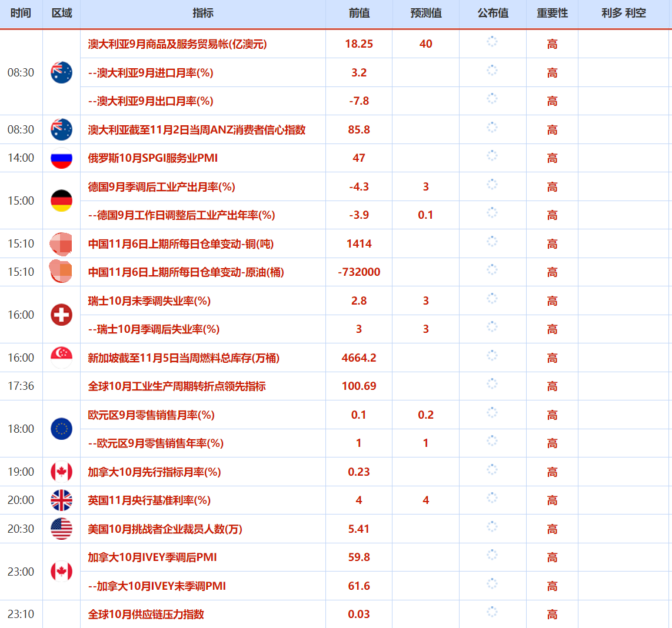Select forecast value 40
The width and height of the screenshot is (672, 628).
[425, 44]
